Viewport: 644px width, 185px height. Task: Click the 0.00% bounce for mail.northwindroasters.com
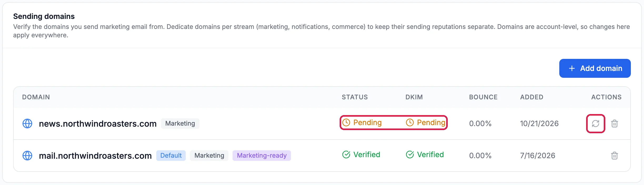click(480, 156)
